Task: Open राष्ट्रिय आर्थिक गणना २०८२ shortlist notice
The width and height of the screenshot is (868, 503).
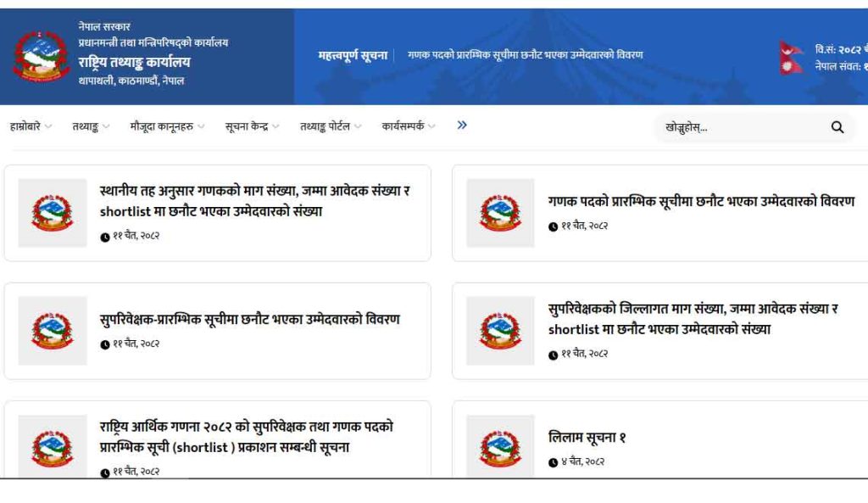Action: point(247,437)
